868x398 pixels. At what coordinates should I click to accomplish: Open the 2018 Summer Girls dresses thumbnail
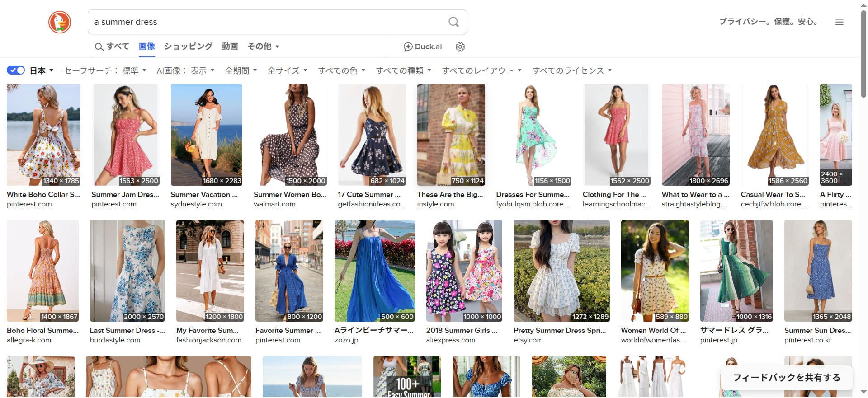(x=464, y=271)
